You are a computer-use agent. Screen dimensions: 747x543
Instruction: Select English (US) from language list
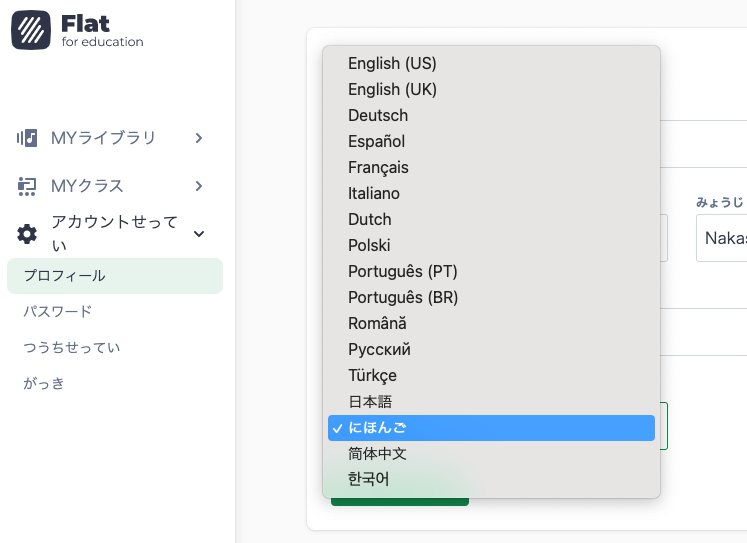click(x=392, y=64)
